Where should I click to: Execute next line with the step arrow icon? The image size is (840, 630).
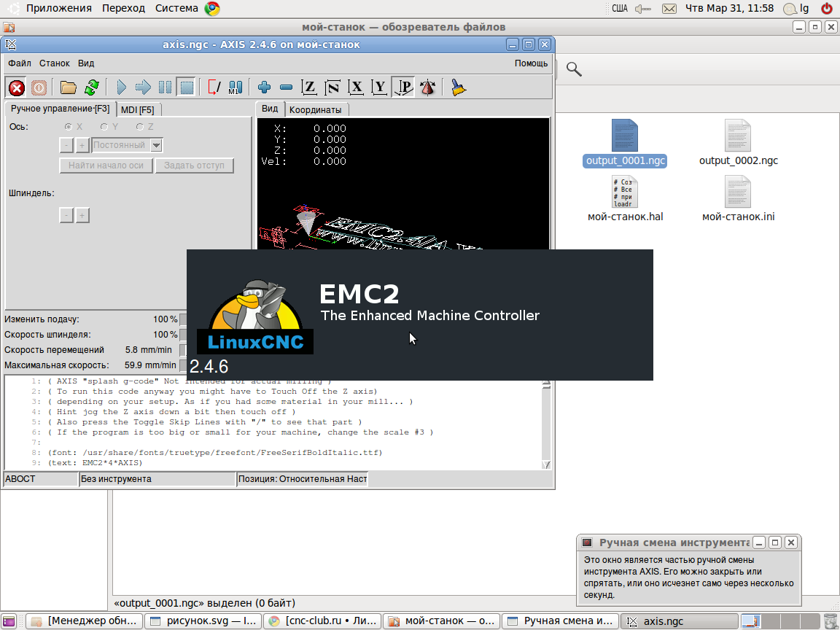coord(143,87)
